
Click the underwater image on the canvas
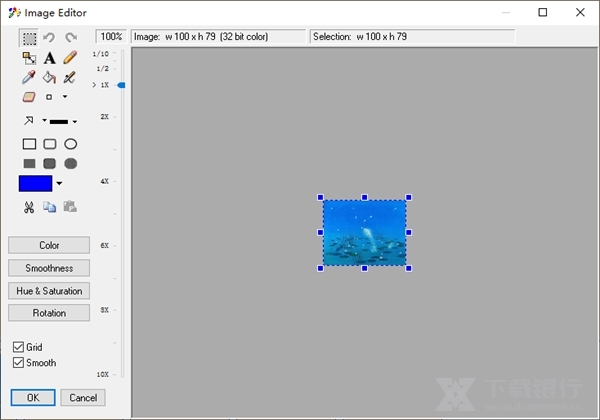tap(365, 233)
